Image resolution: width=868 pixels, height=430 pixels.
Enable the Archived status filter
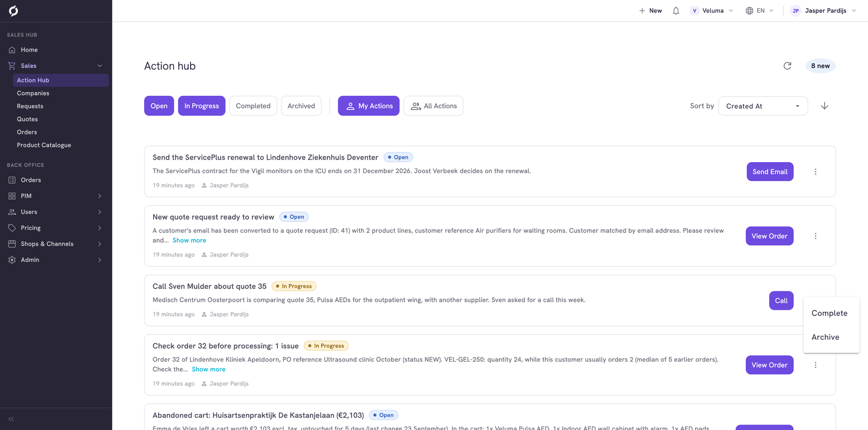click(301, 106)
